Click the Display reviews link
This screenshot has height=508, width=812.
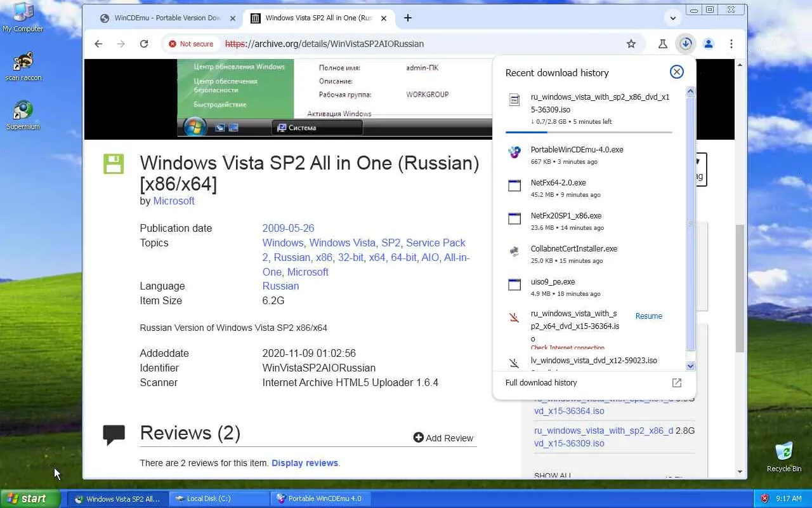click(x=304, y=463)
